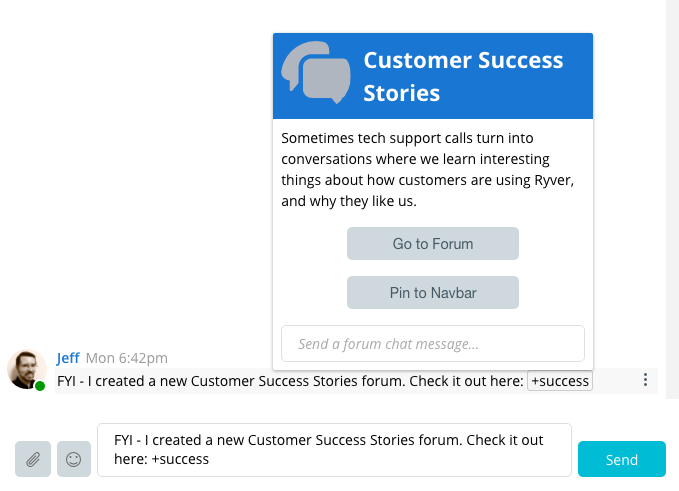679x491 pixels.
Task: Send the composed message
Action: 621,459
